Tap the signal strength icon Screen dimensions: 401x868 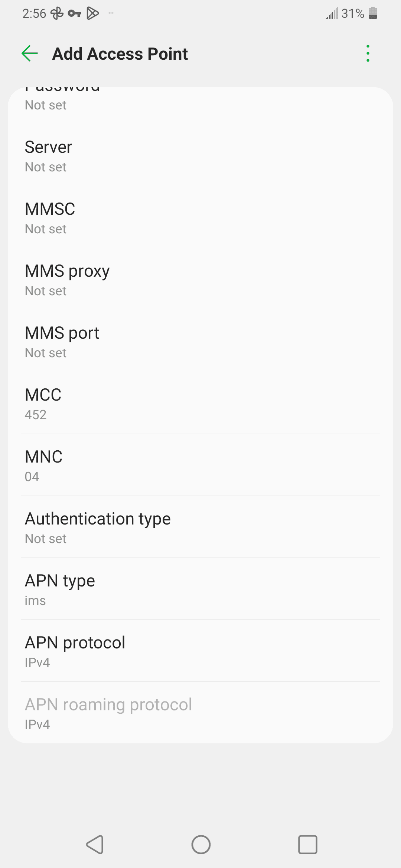[x=332, y=14]
